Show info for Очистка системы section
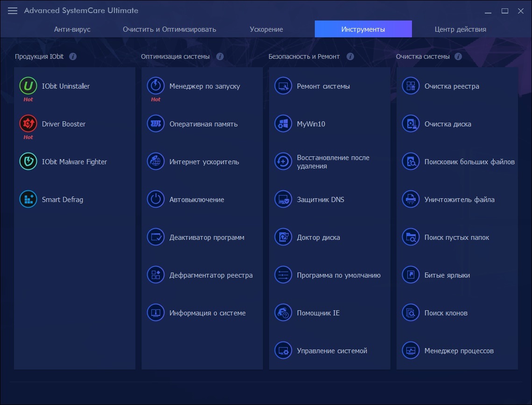This screenshot has width=532, height=405. 458,56
